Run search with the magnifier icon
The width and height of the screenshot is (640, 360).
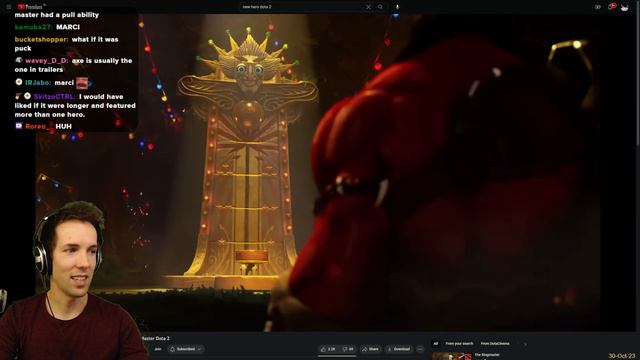(380, 7)
